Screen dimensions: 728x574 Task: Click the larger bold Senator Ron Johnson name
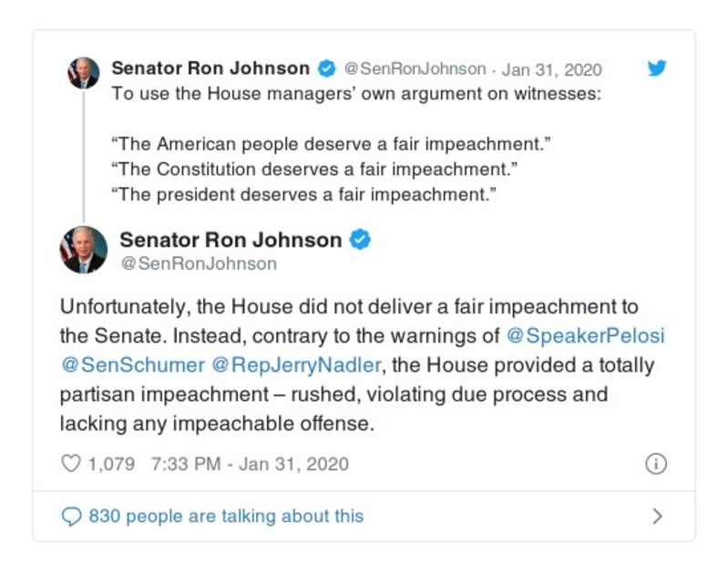[x=231, y=241]
